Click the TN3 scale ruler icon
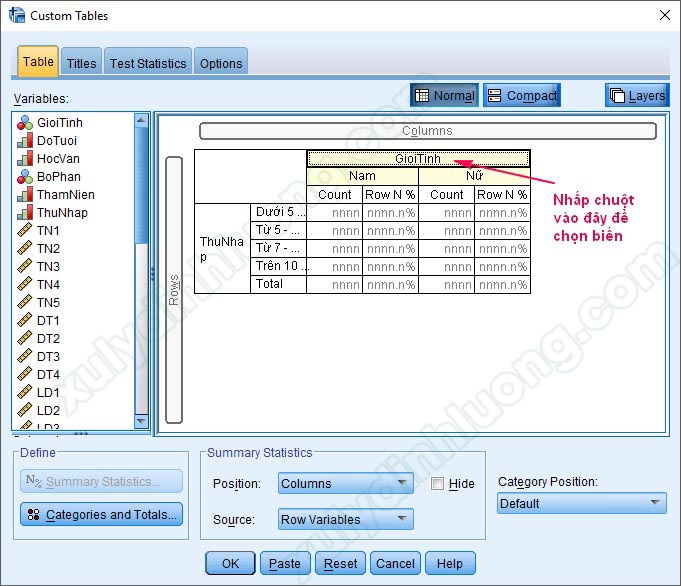Image resolution: width=681 pixels, height=586 pixels. tap(25, 266)
